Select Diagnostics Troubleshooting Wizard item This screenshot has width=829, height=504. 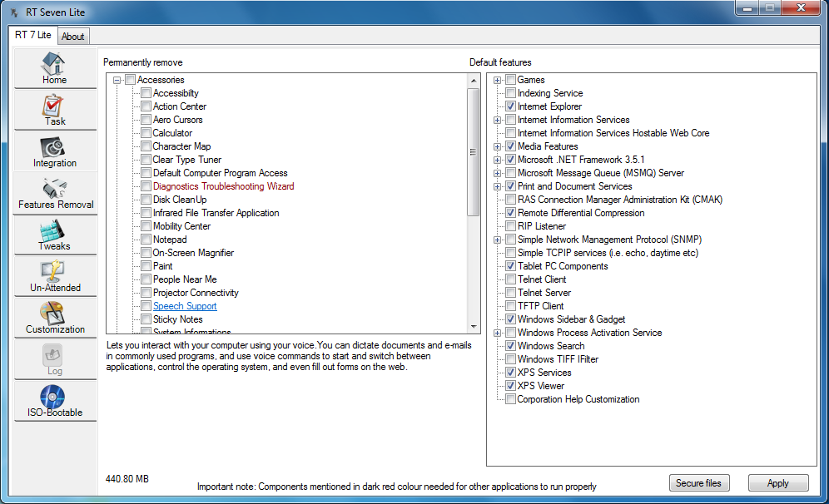(x=224, y=186)
